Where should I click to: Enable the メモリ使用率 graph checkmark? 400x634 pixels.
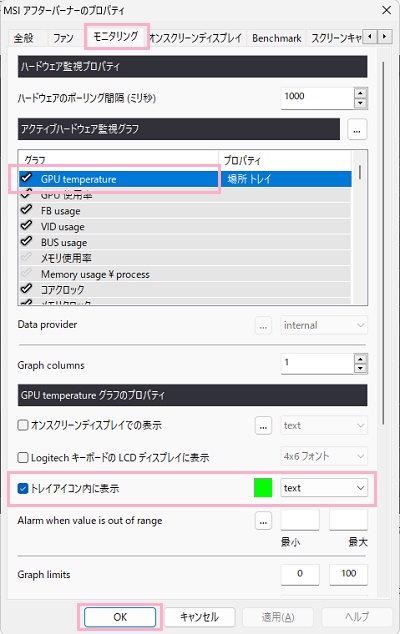point(27,257)
